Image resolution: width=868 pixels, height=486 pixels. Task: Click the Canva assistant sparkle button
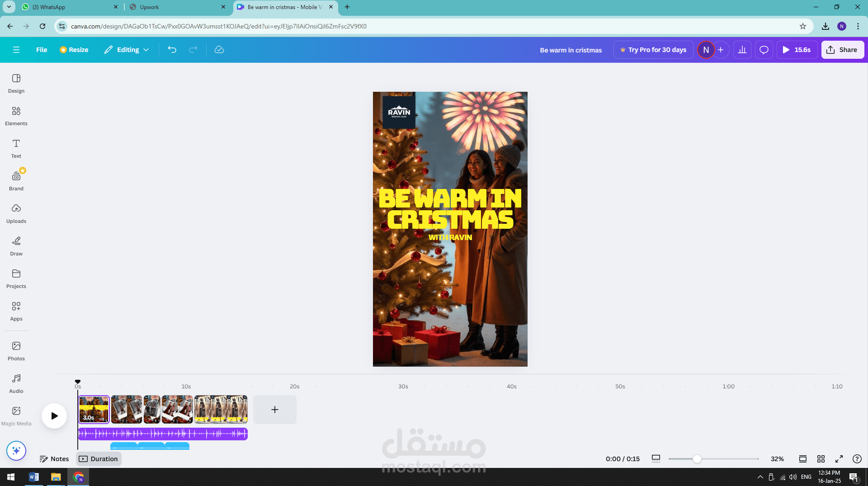pos(16,451)
